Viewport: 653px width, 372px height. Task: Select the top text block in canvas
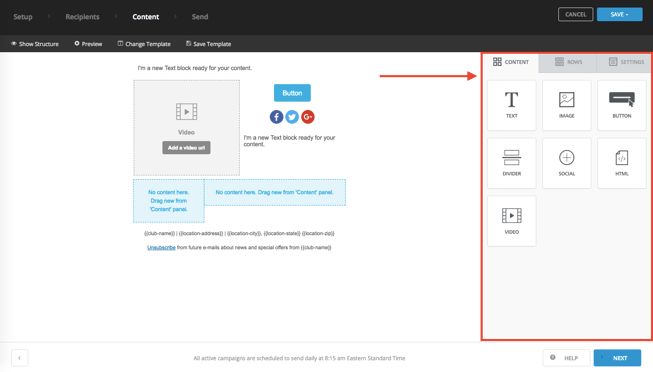point(195,68)
